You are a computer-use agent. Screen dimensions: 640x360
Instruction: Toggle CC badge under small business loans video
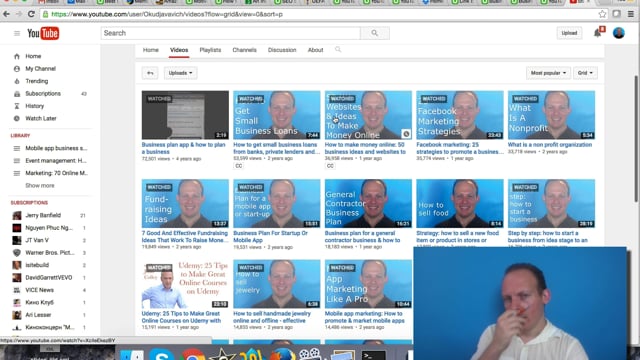(239, 166)
